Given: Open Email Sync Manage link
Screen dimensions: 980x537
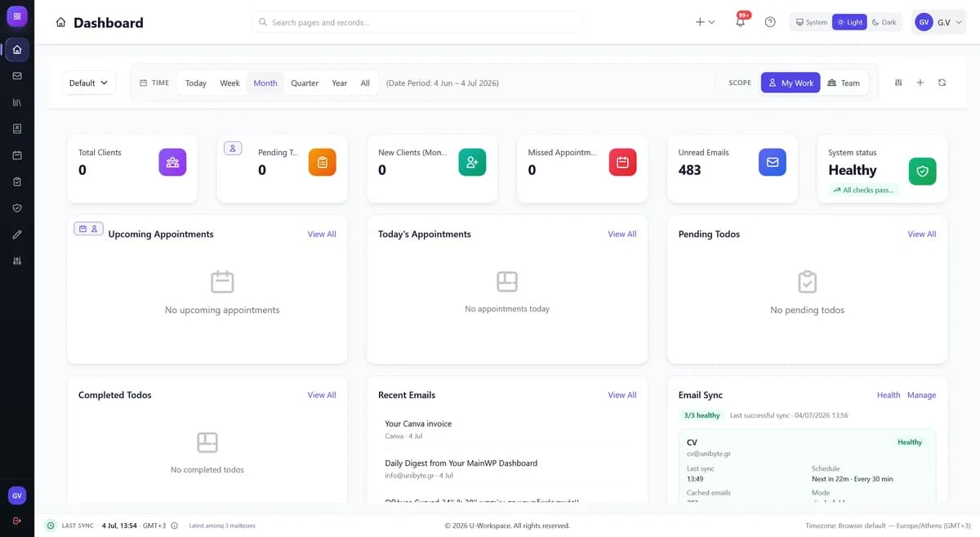Looking at the screenshot, I should point(921,395).
